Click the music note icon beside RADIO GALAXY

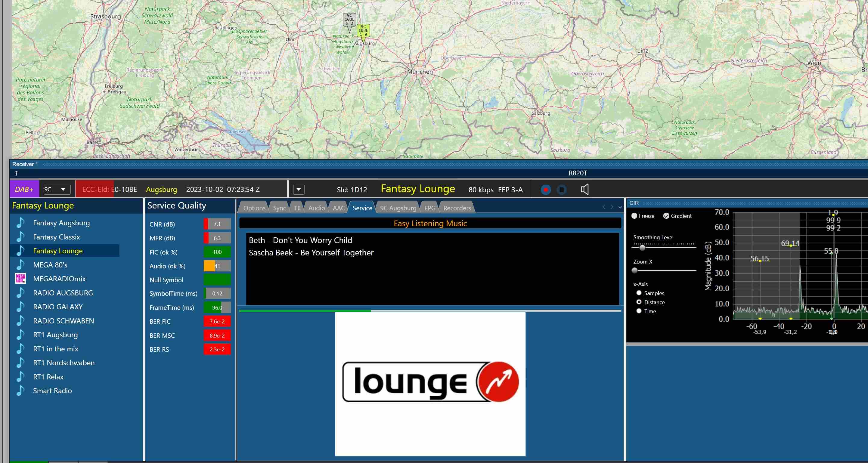[20, 307]
